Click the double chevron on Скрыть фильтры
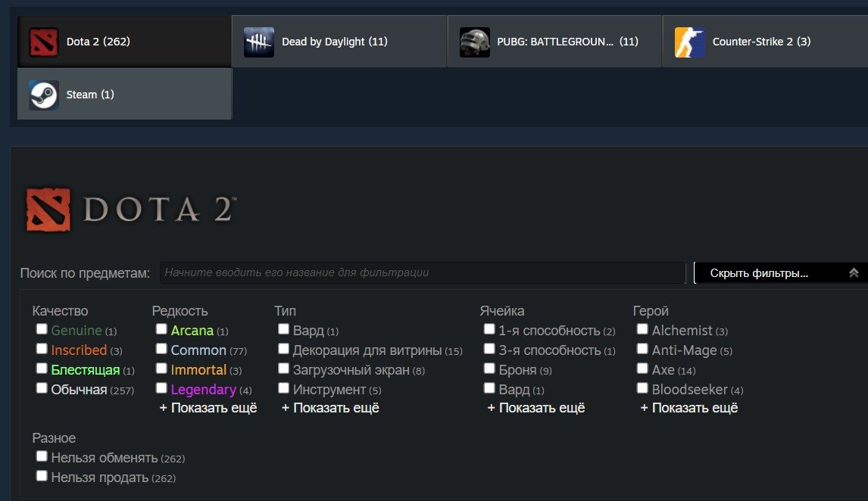 point(854,272)
